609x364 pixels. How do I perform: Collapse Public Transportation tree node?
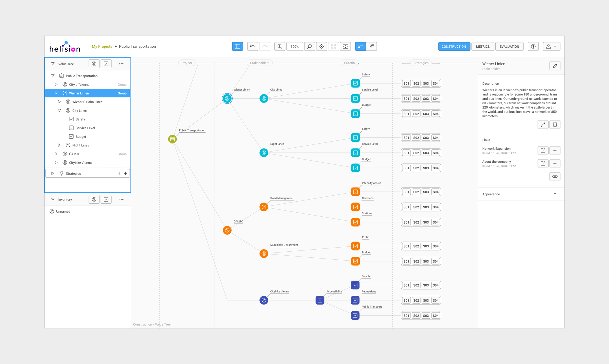coord(53,76)
